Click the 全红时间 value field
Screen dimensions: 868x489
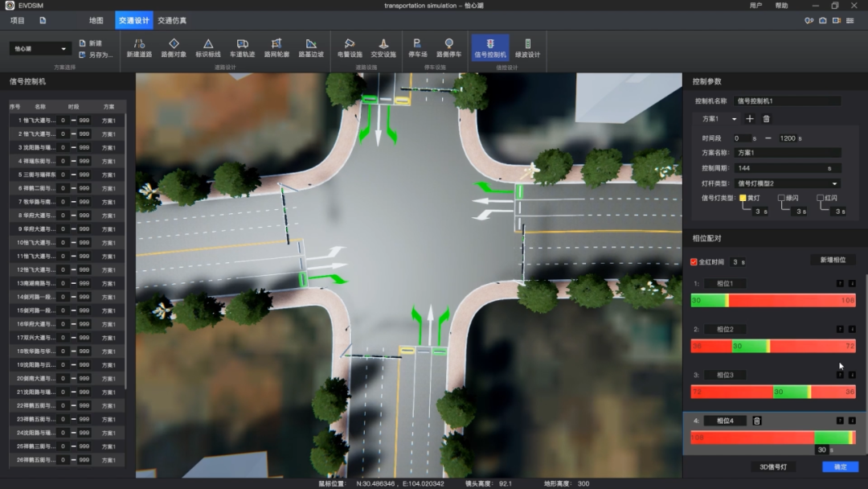(x=735, y=262)
